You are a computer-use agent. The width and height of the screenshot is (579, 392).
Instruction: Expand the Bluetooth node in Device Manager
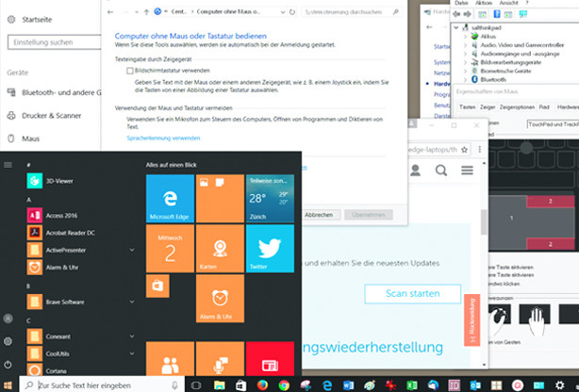465,79
